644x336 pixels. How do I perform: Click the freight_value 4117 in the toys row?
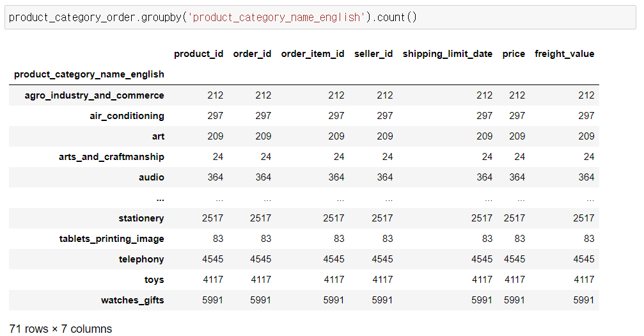pos(584,280)
